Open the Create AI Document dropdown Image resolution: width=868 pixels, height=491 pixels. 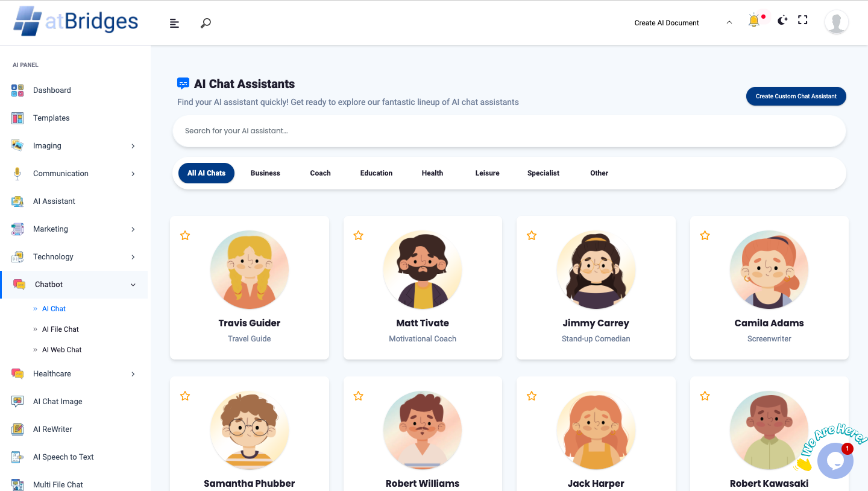click(684, 23)
